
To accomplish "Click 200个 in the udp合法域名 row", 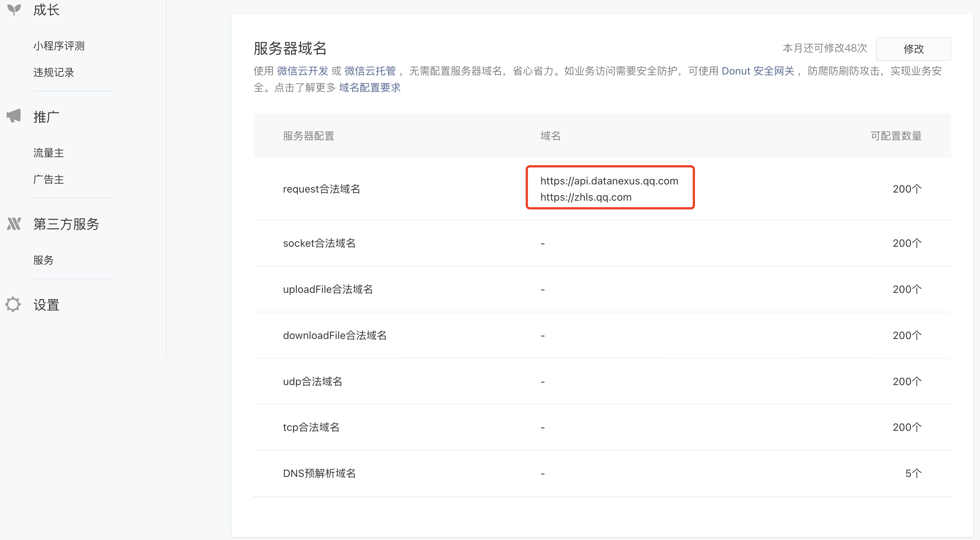I will [907, 381].
